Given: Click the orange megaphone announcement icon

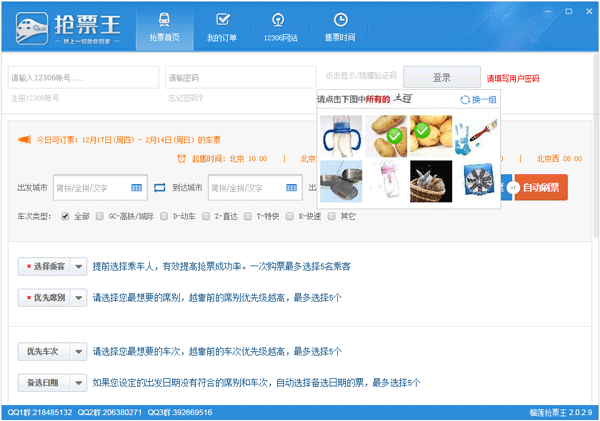Looking at the screenshot, I should [24, 140].
